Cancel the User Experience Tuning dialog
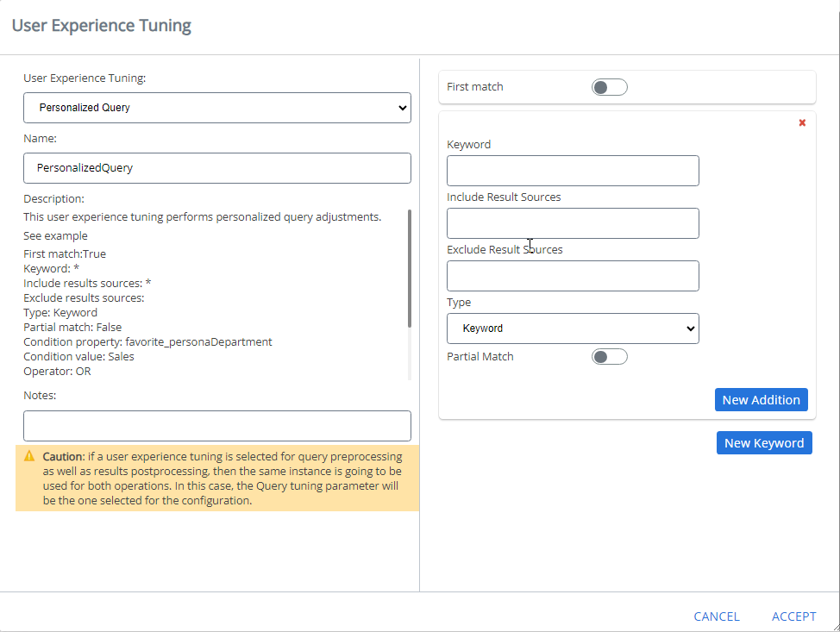The width and height of the screenshot is (840, 632). (x=717, y=616)
